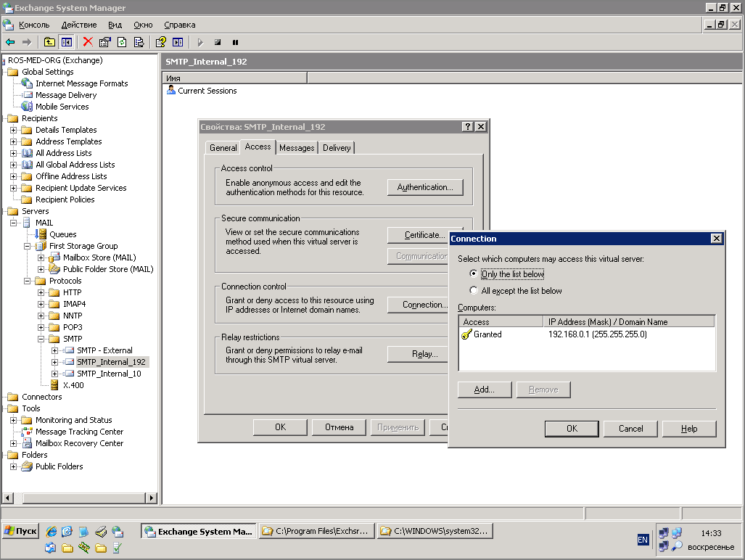This screenshot has height=560, width=745.
Task: Click the tree pane horizontal scrollbar track
Action: (80, 498)
